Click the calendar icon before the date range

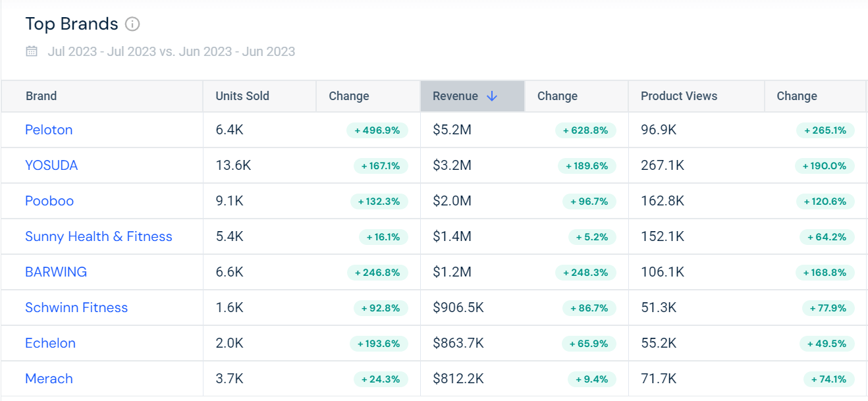click(x=32, y=51)
